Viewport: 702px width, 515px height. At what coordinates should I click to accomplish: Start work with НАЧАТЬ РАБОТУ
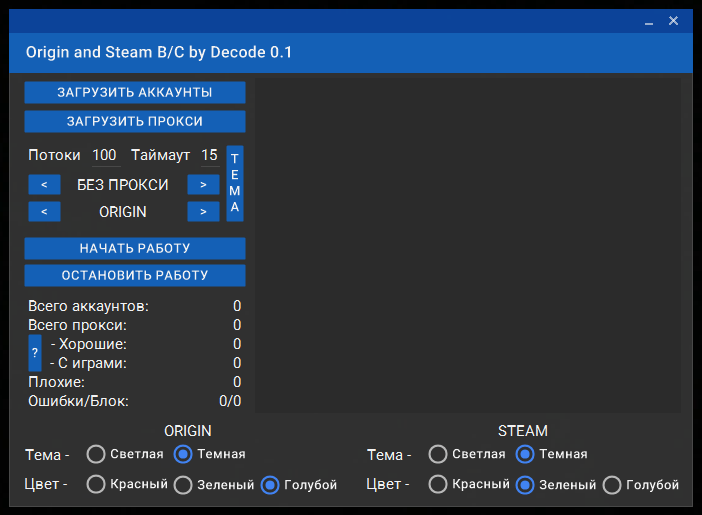135,248
